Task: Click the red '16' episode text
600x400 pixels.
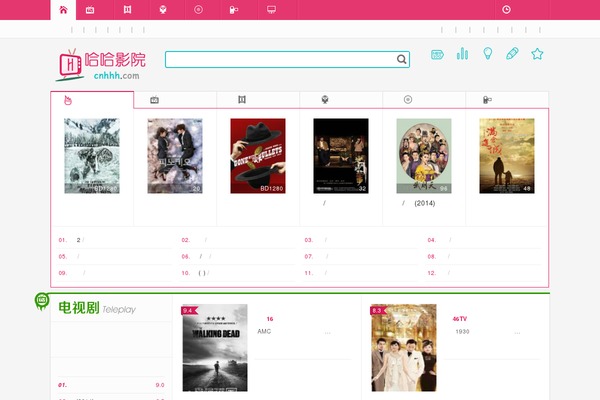Action: 270,319
